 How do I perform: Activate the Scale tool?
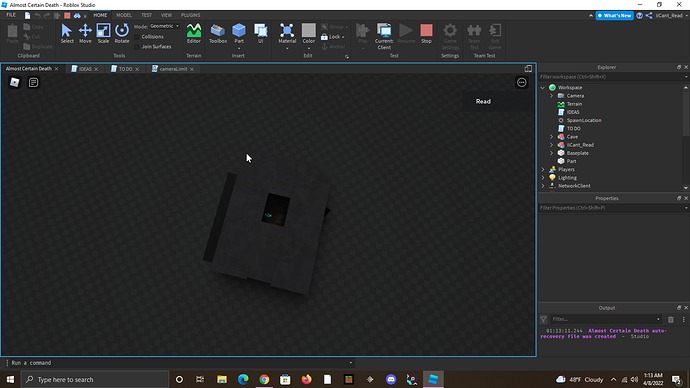click(x=103, y=33)
